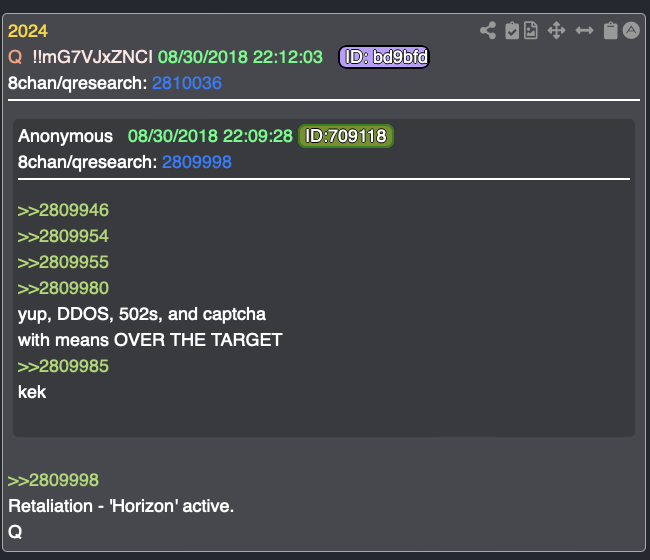Follow the >>2809955 reply reference
650x560 pixels.
63,262
